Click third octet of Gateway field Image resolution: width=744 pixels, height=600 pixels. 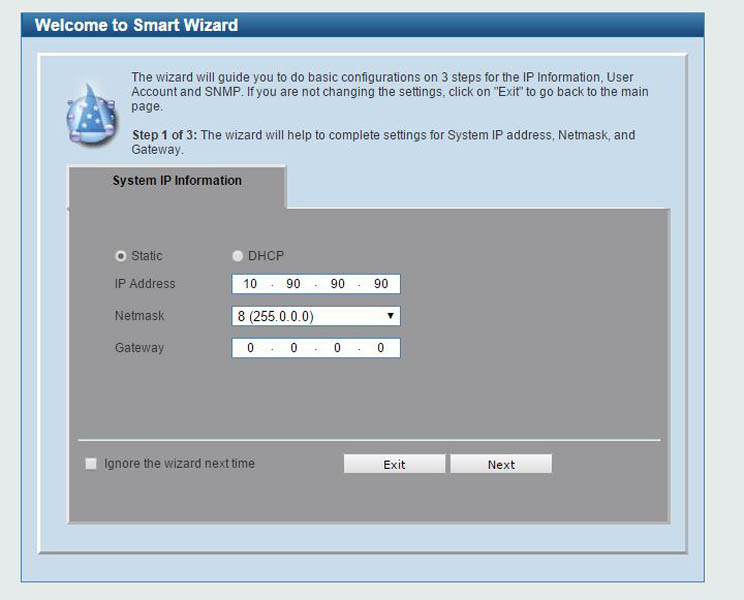pos(337,348)
